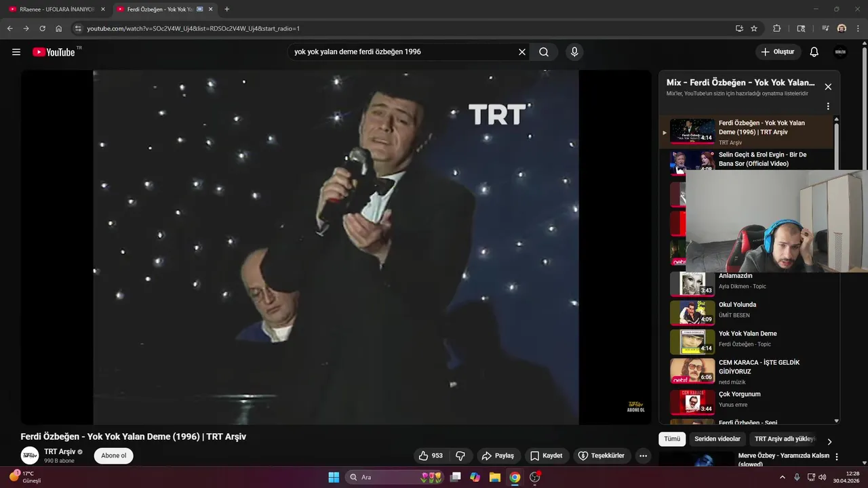Open options for the Merve Özbey video
Screen dimensions: 868x488
(x=837, y=457)
